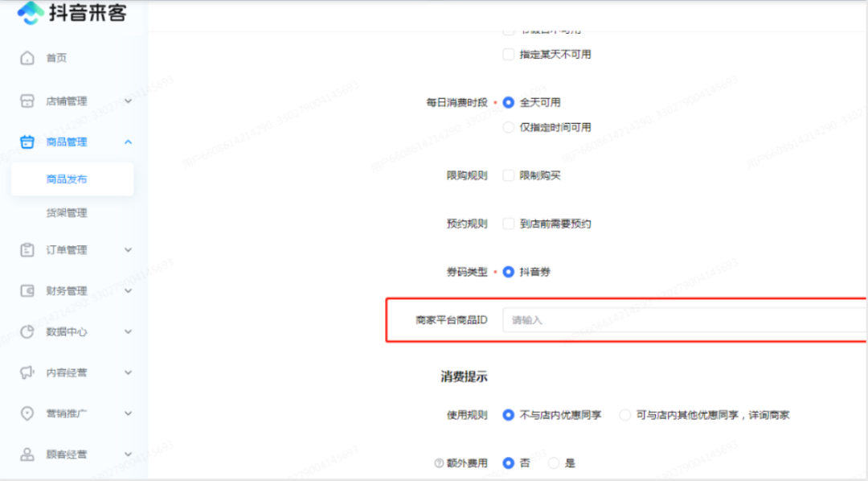Open the 营销推广 menu label
This screenshot has width=868, height=481.
coord(67,413)
